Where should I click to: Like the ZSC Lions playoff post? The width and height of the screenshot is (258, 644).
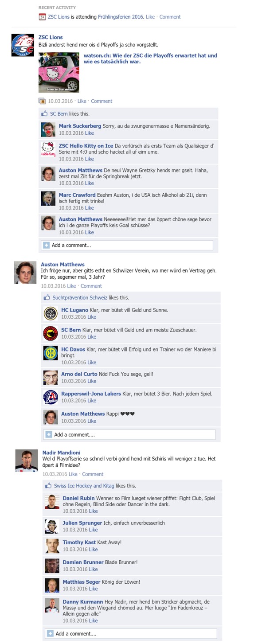click(x=82, y=101)
